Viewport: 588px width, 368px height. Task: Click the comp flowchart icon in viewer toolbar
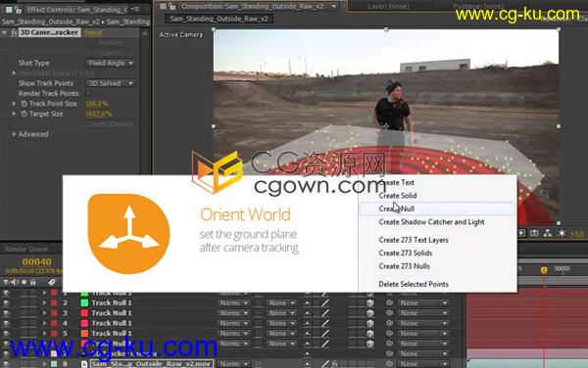click(548, 233)
